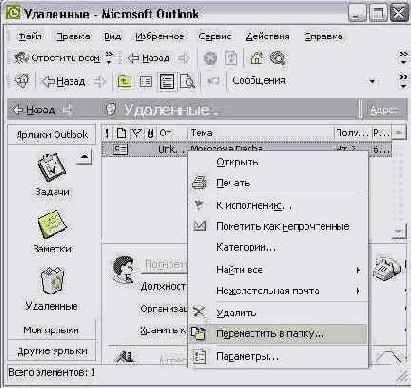The image size is (411, 388).
Task: Expand Нежелательная почта submenu
Action: tap(278, 291)
